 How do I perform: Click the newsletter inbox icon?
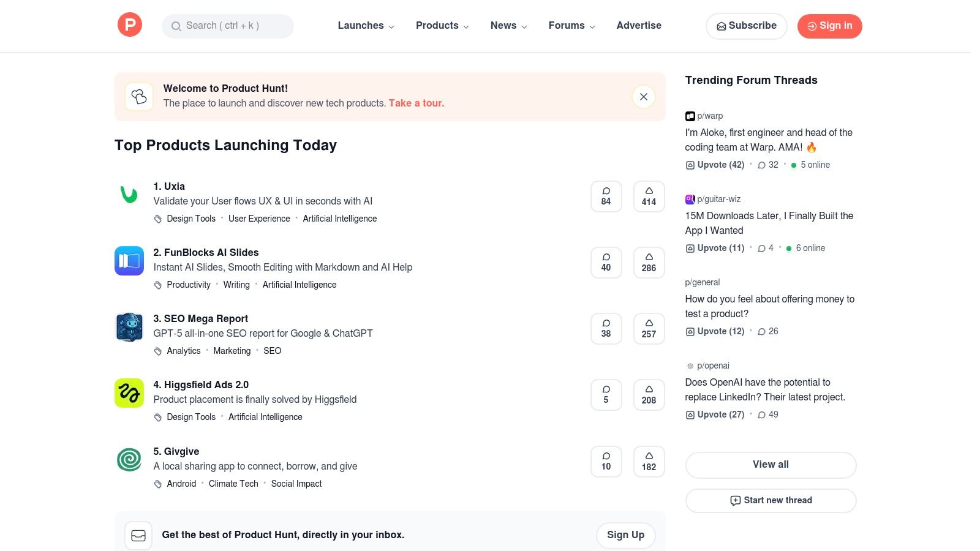click(138, 536)
